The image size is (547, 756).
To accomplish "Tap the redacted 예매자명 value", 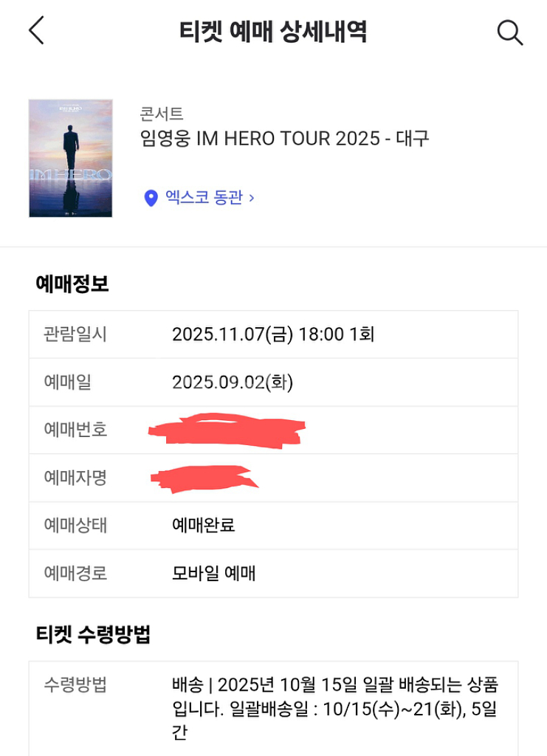I will 203,477.
